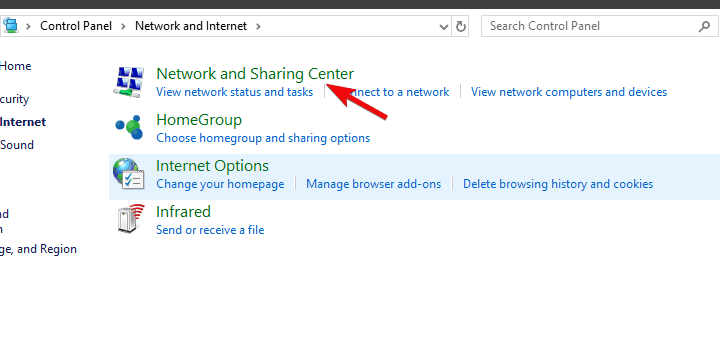
Task: Click Network and Internet in the breadcrumb
Action: (191, 26)
